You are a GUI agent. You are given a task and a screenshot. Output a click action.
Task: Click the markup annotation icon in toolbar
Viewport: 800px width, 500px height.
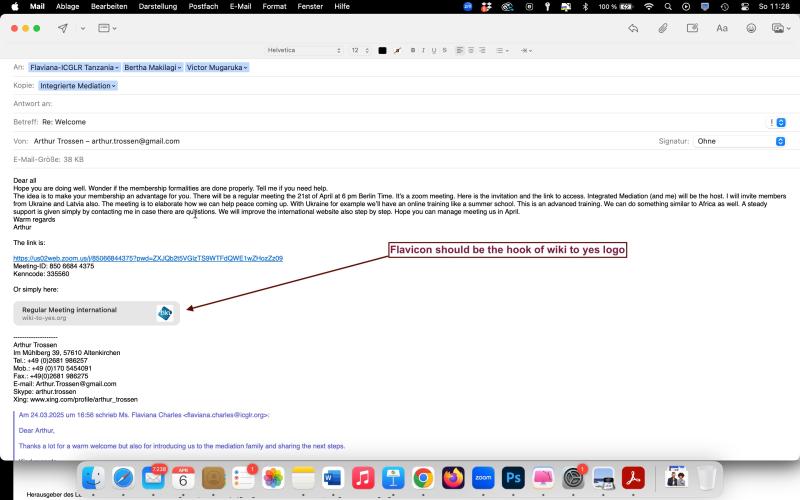point(692,28)
